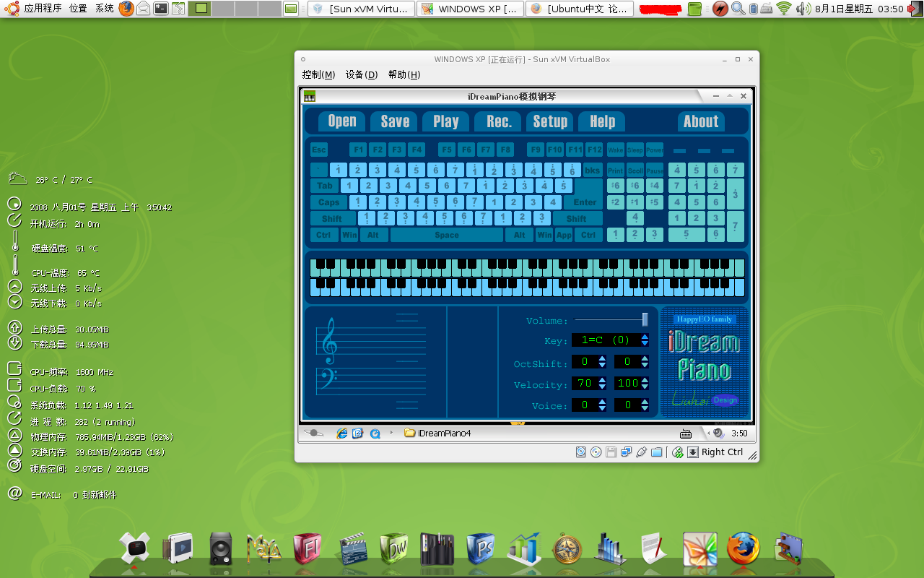
Task: Click the XP Start button fan icon
Action: (x=313, y=433)
